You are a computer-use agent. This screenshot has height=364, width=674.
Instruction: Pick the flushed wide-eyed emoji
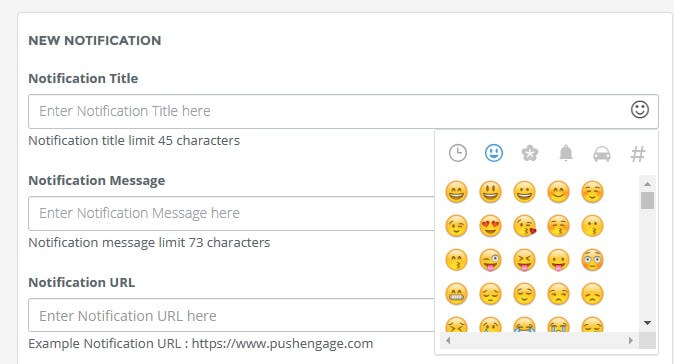click(592, 260)
